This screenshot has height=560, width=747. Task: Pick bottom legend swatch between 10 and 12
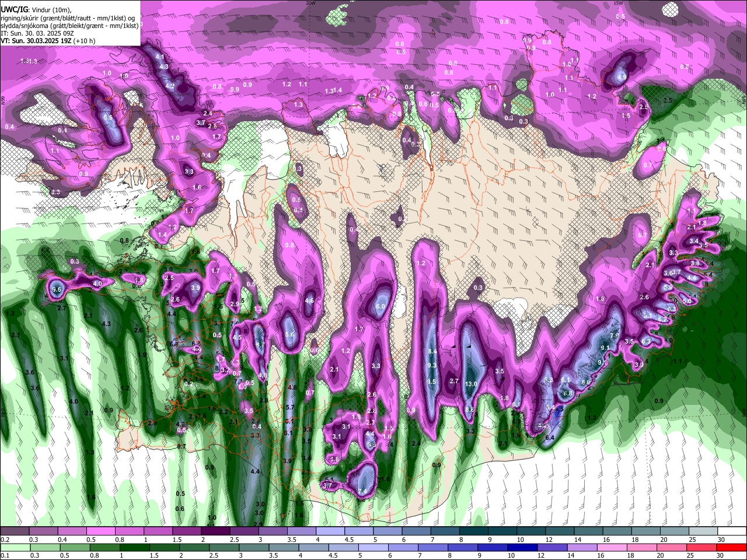coord(523,548)
